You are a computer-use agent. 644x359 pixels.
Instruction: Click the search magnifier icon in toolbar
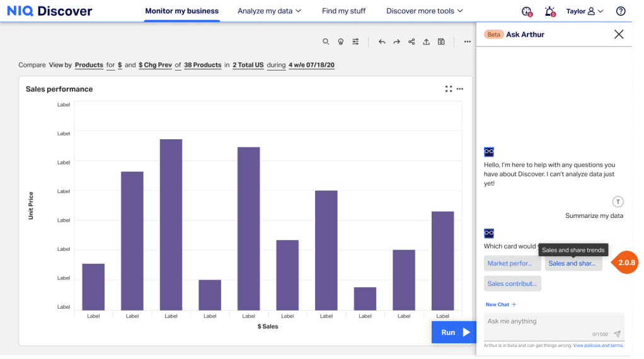(326, 42)
